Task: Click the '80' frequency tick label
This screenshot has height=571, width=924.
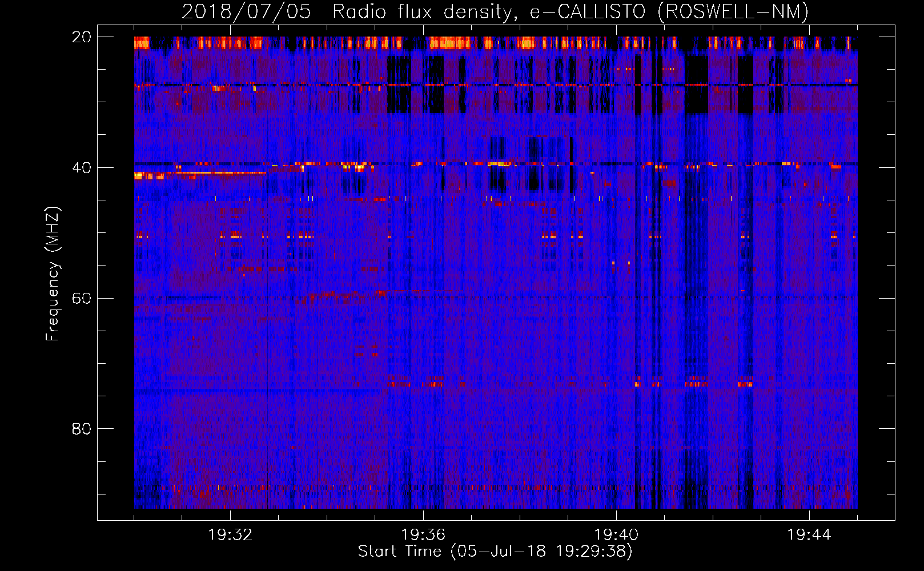Action: pyautogui.click(x=81, y=429)
